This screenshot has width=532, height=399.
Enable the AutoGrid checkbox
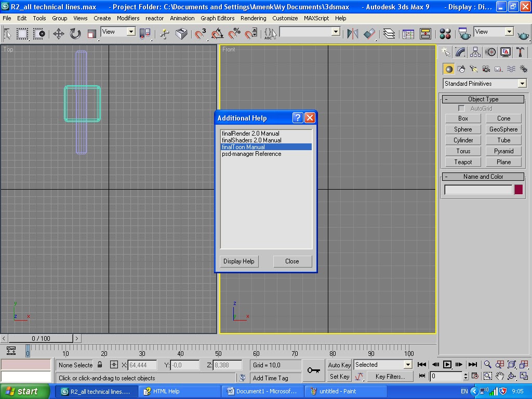coord(461,108)
